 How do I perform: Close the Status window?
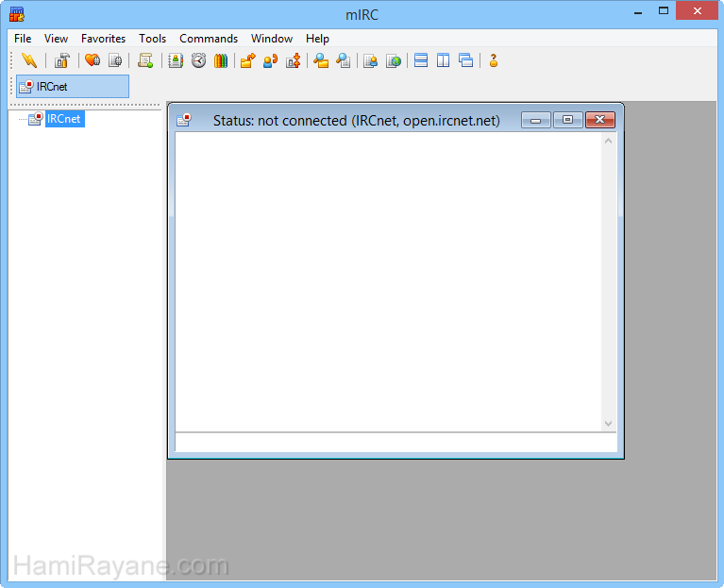[x=599, y=120]
